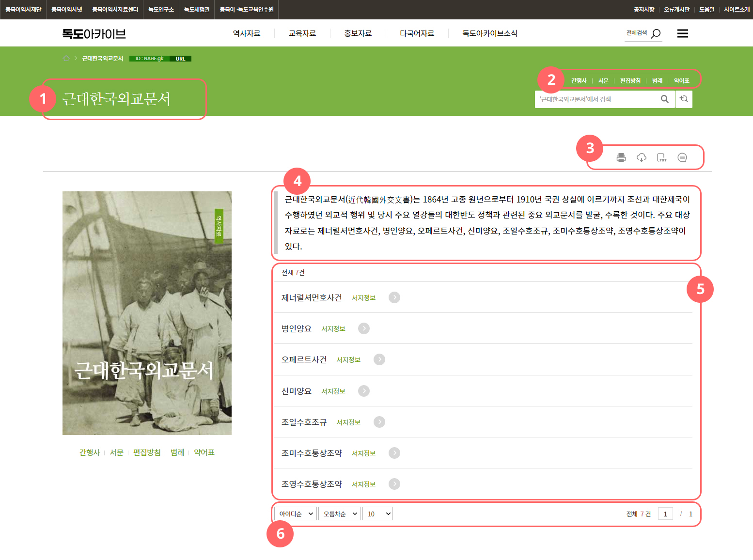
Task: Click the 근대한국외교문서 book cover image
Action: point(147,313)
